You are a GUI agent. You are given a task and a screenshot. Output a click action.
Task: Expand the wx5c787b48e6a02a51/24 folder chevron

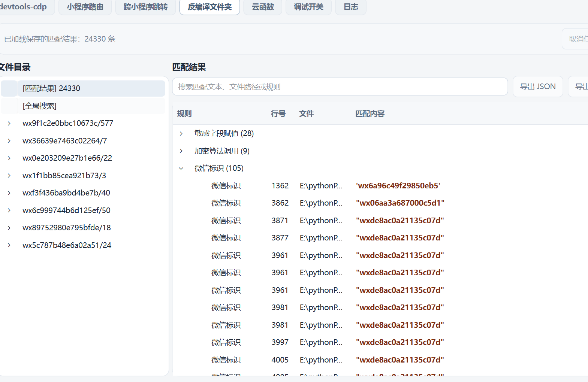pos(9,245)
